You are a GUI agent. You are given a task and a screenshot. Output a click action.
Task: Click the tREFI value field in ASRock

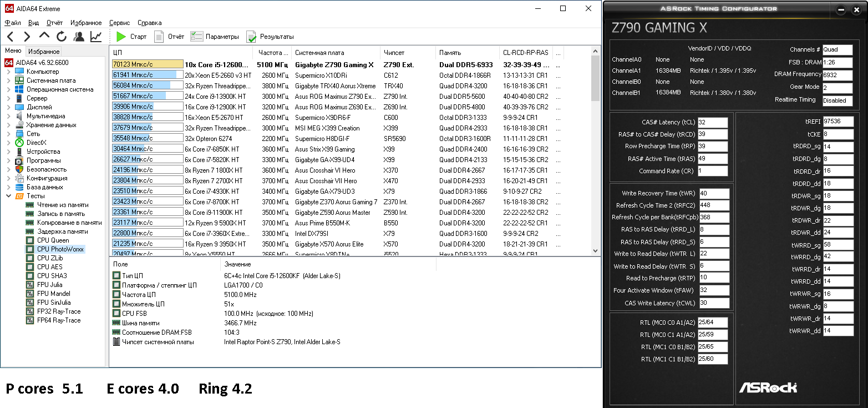tap(838, 121)
